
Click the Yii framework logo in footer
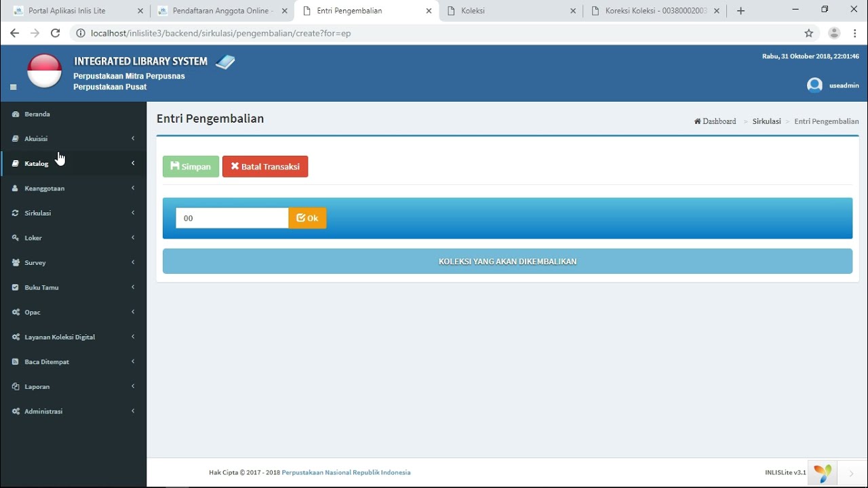click(x=823, y=473)
